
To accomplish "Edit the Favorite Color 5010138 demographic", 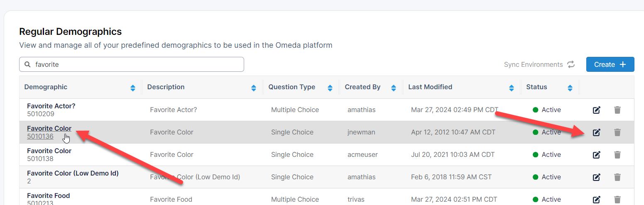I will click(x=596, y=155).
